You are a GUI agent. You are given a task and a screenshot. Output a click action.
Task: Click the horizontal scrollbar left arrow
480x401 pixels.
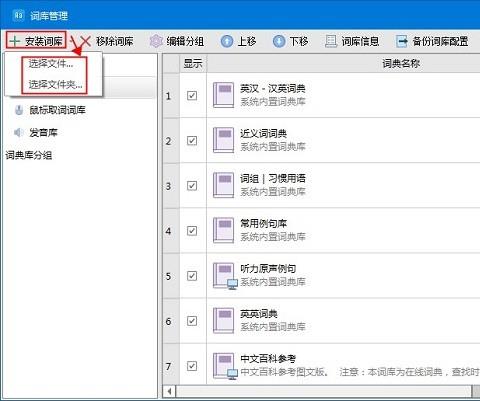tap(170, 391)
